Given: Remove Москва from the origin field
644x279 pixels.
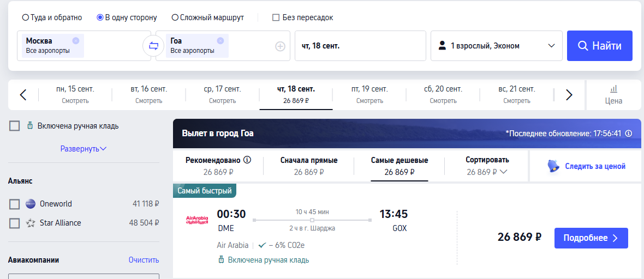Looking at the screenshot, I should point(75,41).
